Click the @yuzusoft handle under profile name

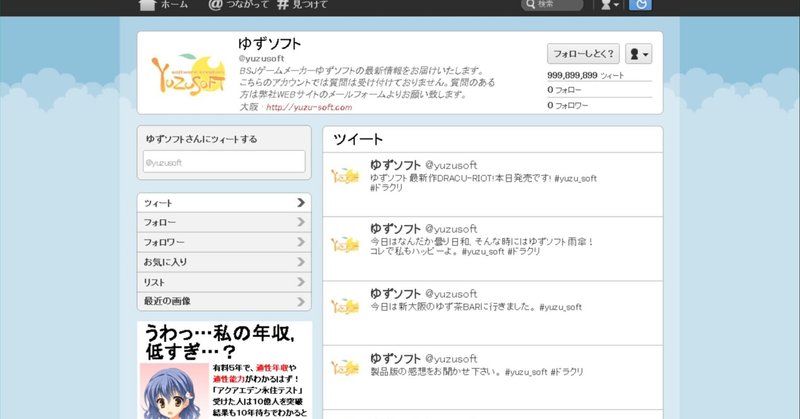click(x=261, y=59)
